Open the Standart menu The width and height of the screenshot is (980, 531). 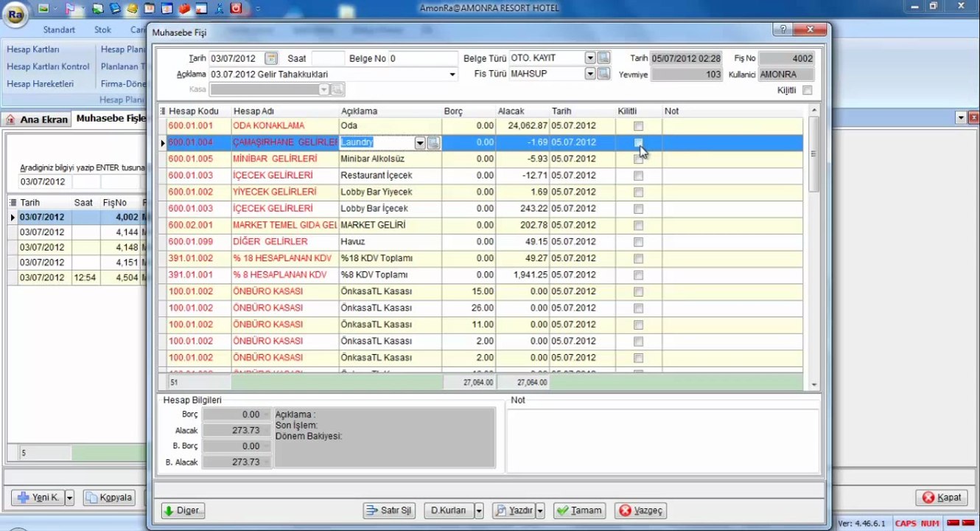(x=59, y=30)
